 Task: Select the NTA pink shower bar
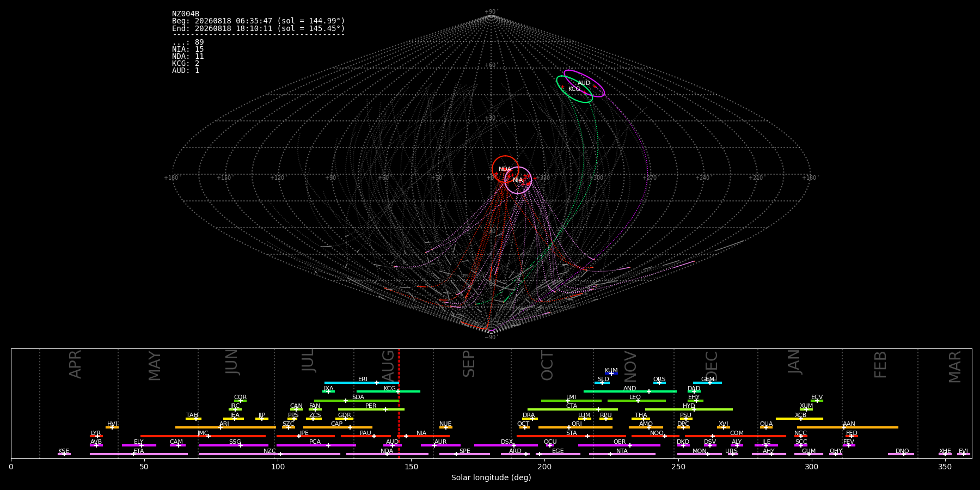[622, 454]
